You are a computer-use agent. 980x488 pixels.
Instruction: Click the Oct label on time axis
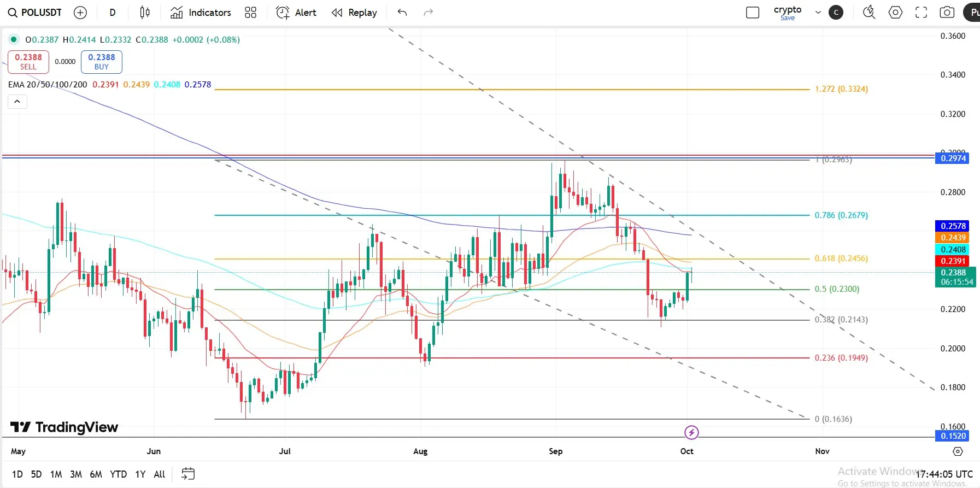coord(687,451)
